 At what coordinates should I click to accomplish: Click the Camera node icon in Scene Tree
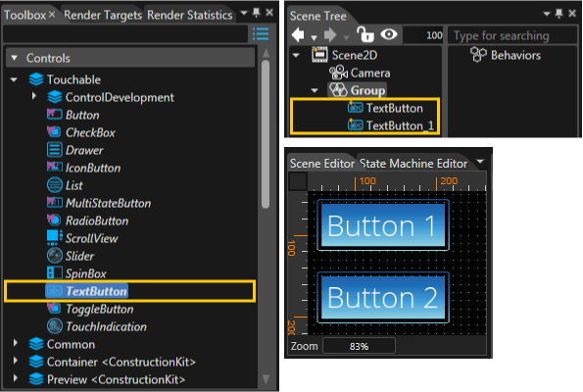pyautogui.click(x=338, y=73)
